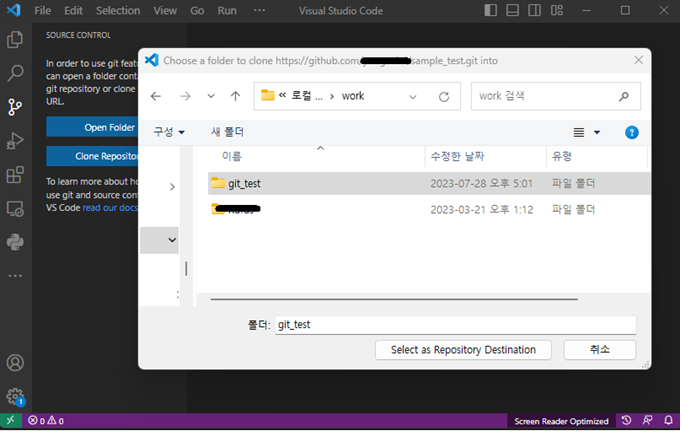Image resolution: width=681 pixels, height=432 pixels.
Task: Open the Go menu
Action: 197,10
